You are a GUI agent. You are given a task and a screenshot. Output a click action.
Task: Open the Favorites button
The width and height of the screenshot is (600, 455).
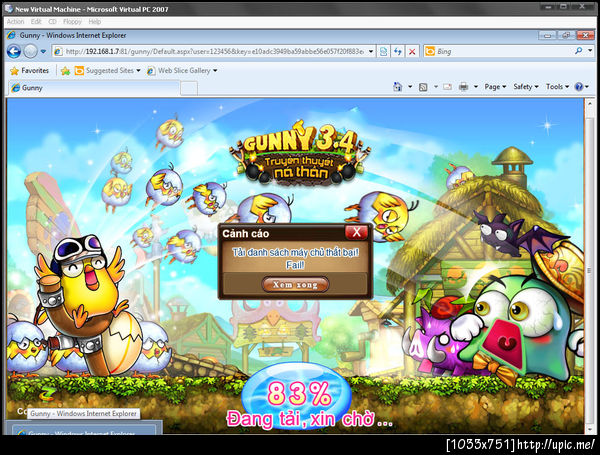30,71
